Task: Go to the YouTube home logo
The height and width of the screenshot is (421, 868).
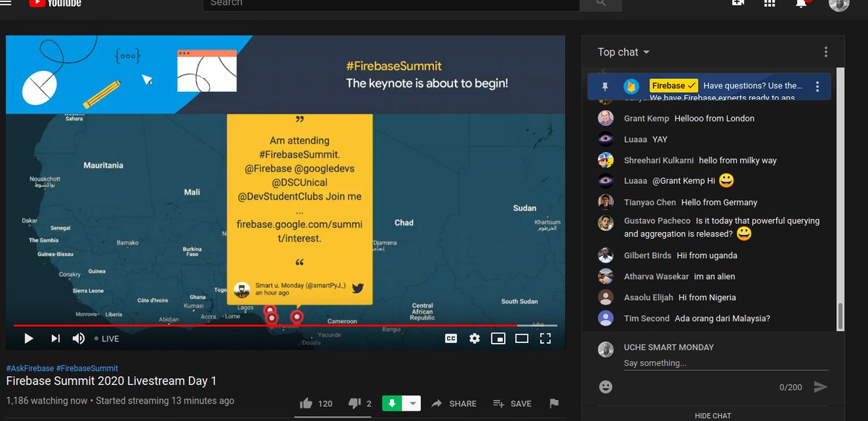Action: (x=55, y=3)
